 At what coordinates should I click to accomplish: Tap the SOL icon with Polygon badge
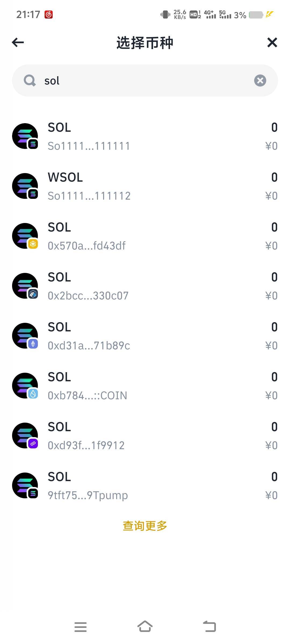pyautogui.click(x=25, y=436)
